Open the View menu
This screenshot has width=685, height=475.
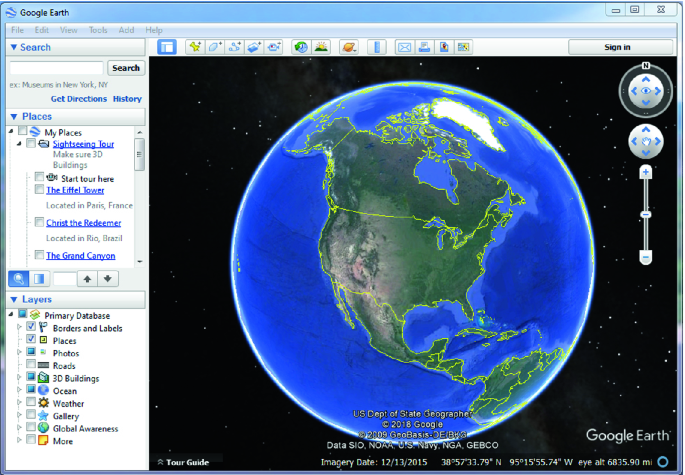click(68, 30)
